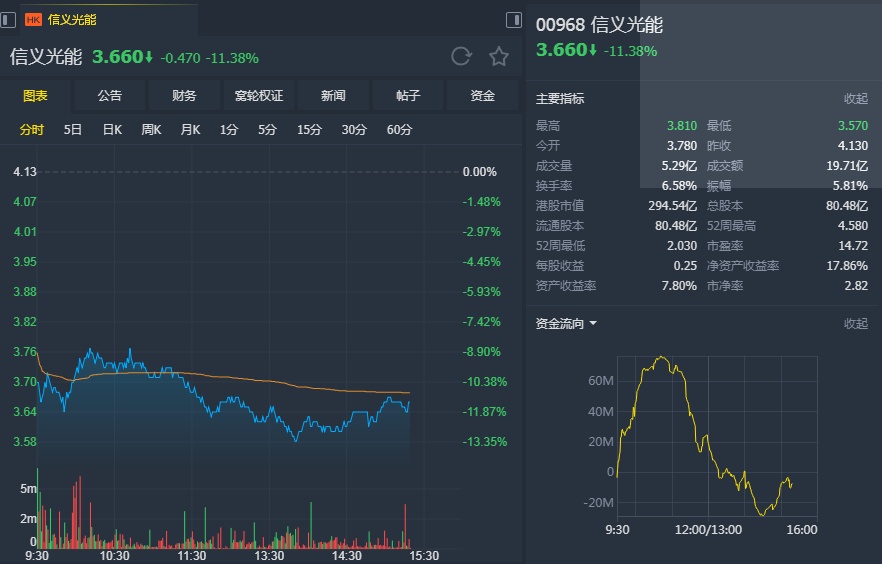This screenshot has height=564, width=882.
Task: Click the 振幅 value 5.81%
Action: click(850, 186)
